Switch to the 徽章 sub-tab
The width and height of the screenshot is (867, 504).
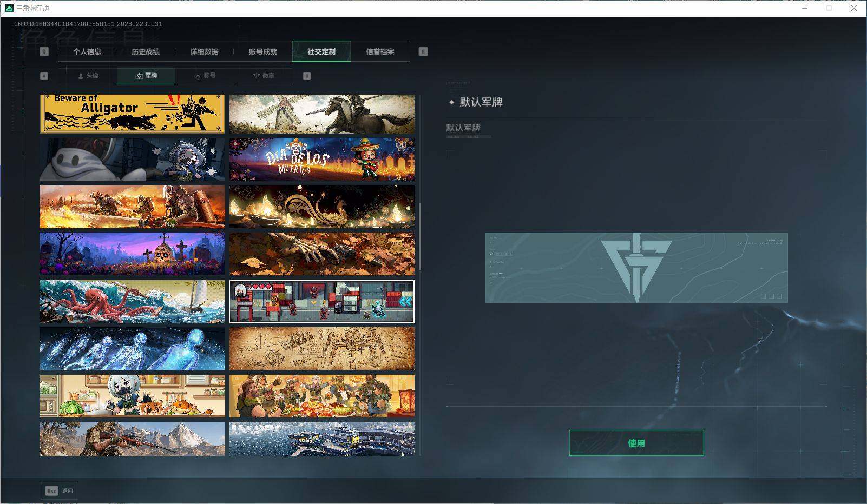point(263,76)
